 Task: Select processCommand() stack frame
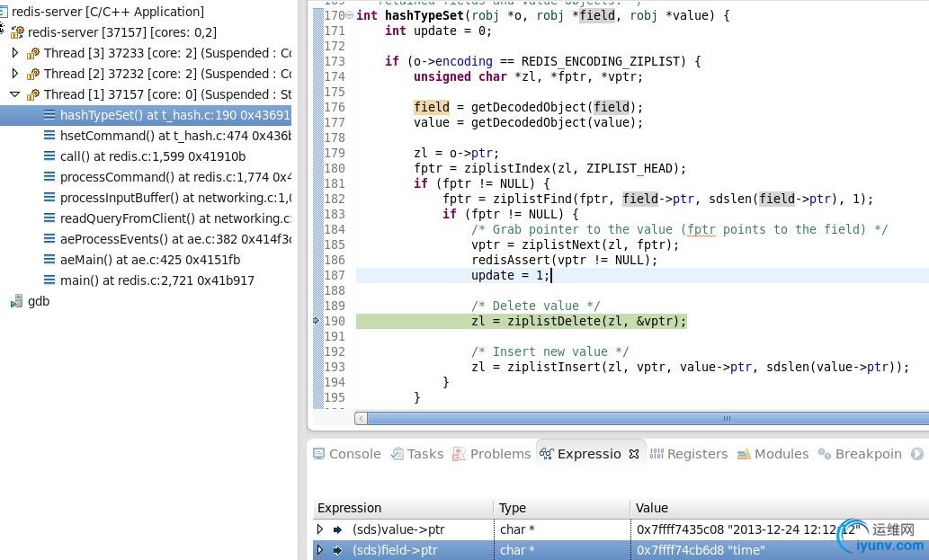[x=175, y=177]
